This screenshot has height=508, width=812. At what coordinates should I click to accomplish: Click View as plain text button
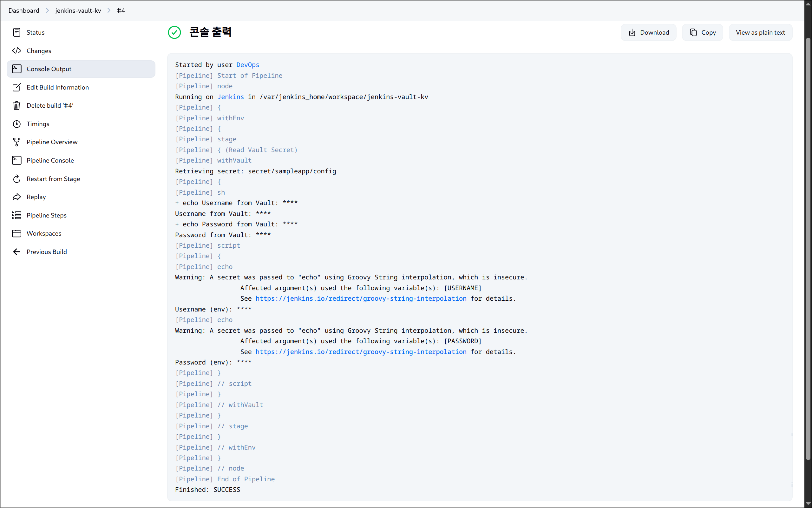point(760,33)
